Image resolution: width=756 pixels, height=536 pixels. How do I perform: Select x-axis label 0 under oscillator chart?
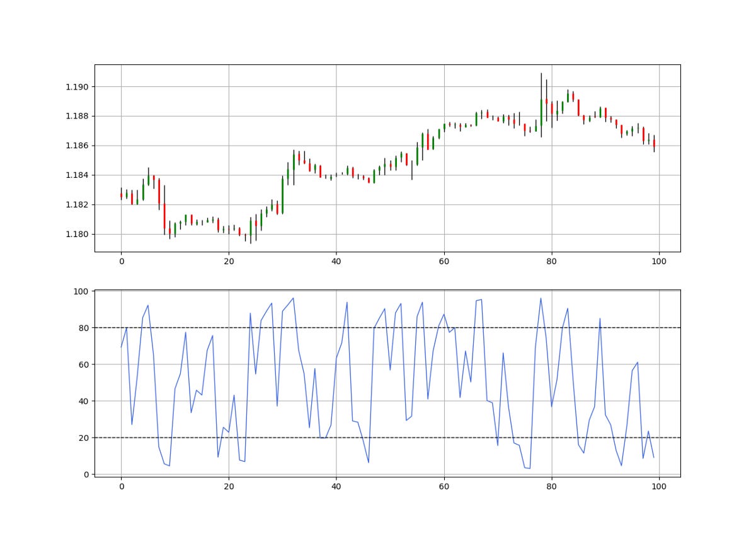coord(121,486)
